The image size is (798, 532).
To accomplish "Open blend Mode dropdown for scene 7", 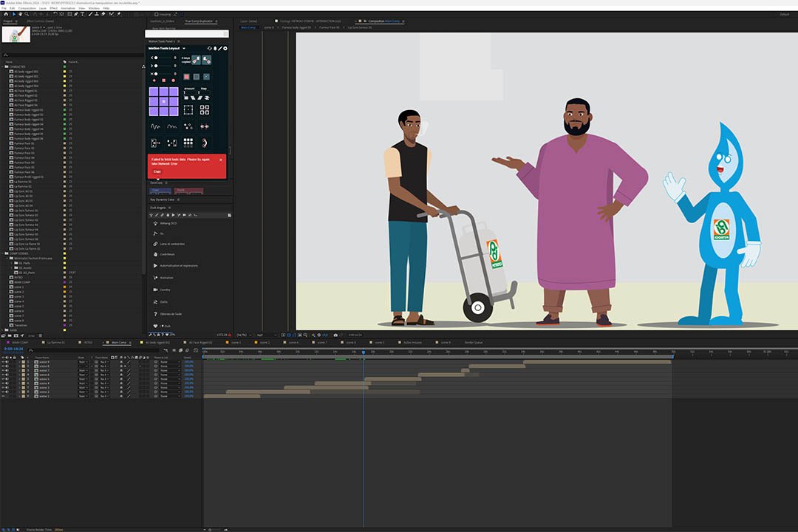I will click(x=83, y=371).
